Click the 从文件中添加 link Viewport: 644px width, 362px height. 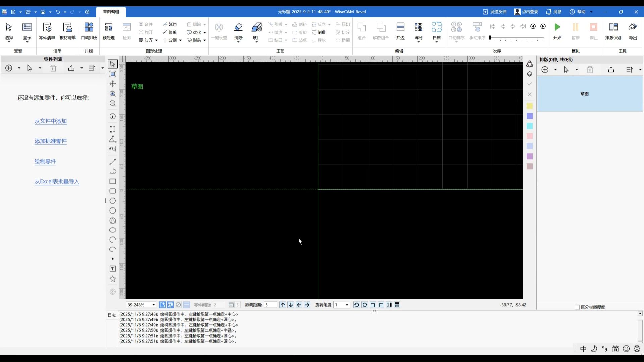pos(51,121)
